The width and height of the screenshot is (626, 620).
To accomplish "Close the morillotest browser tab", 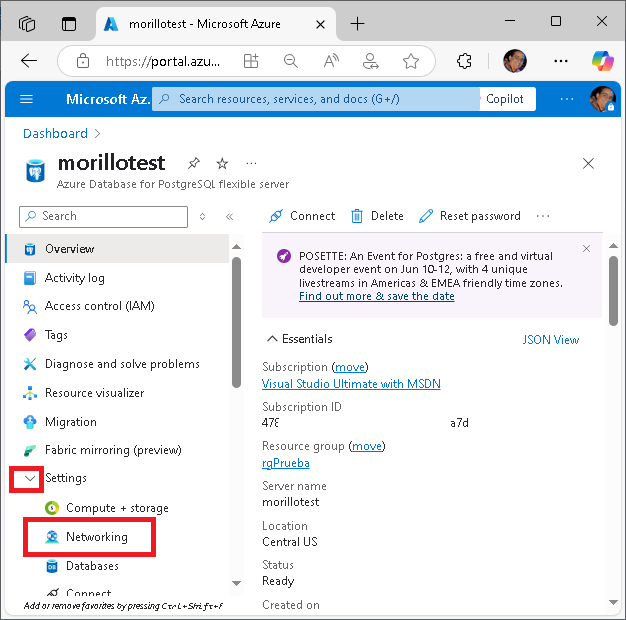I will point(320,25).
